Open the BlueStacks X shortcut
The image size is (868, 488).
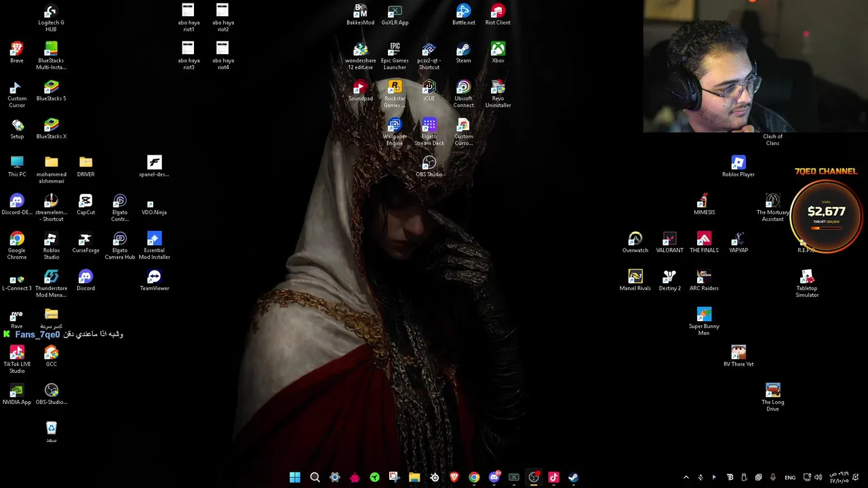pyautogui.click(x=51, y=129)
